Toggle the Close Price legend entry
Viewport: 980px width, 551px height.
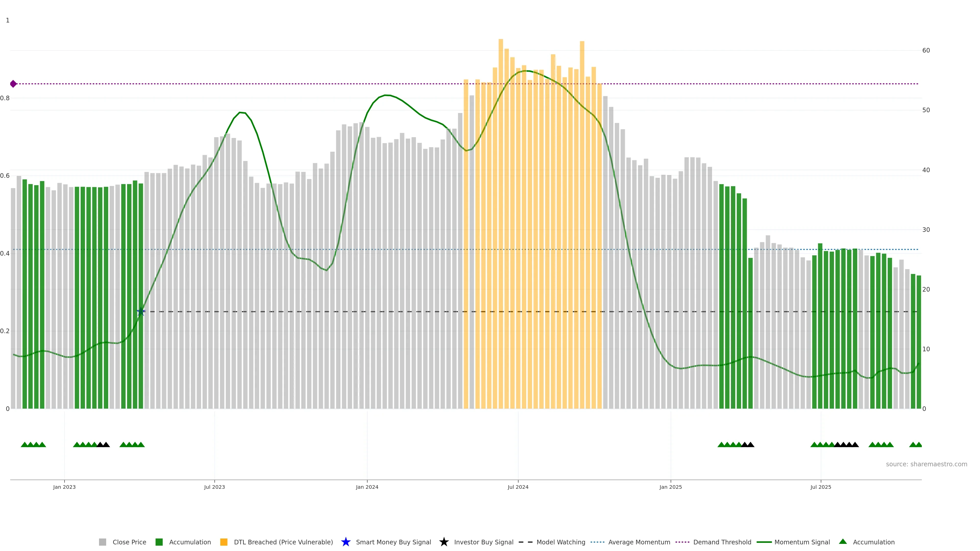point(129,542)
